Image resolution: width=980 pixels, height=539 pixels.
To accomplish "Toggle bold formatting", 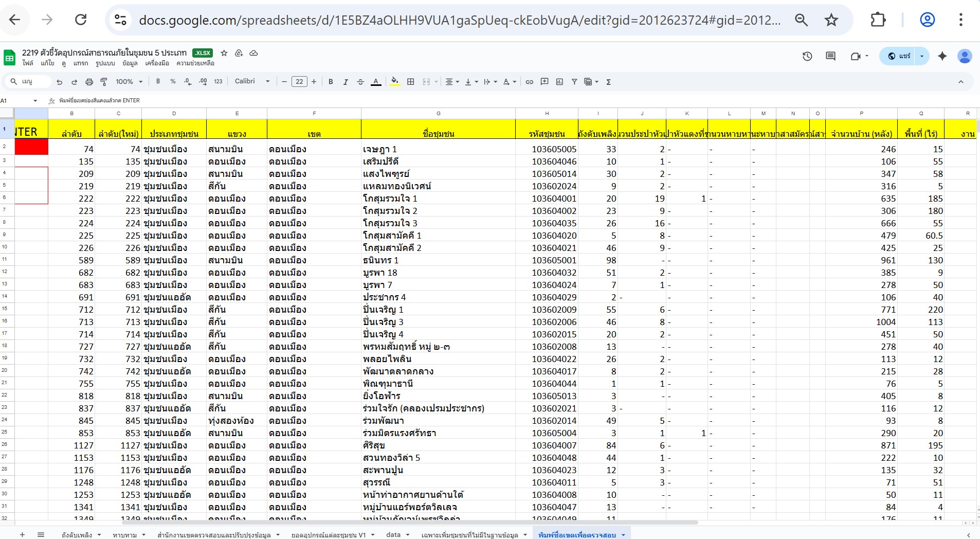I will (x=331, y=82).
